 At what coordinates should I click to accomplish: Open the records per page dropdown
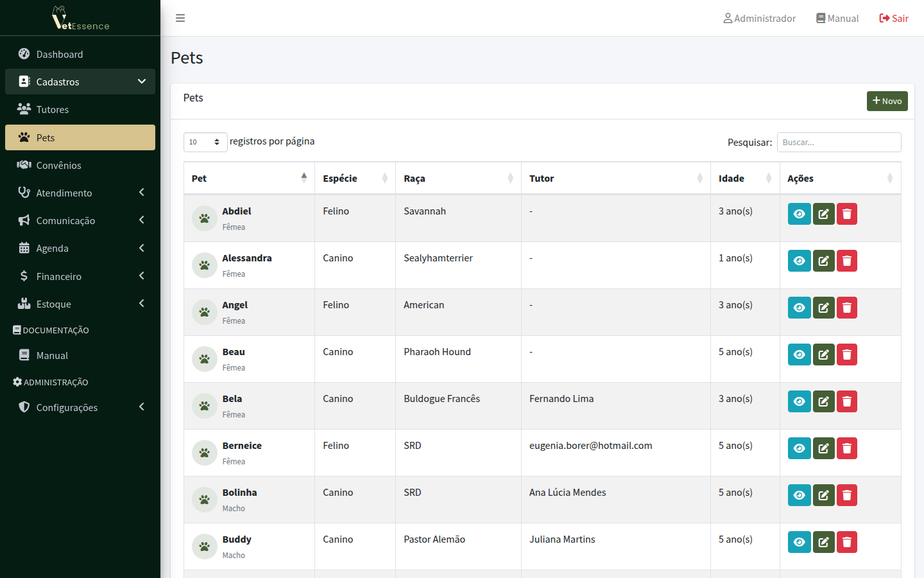pyautogui.click(x=205, y=142)
